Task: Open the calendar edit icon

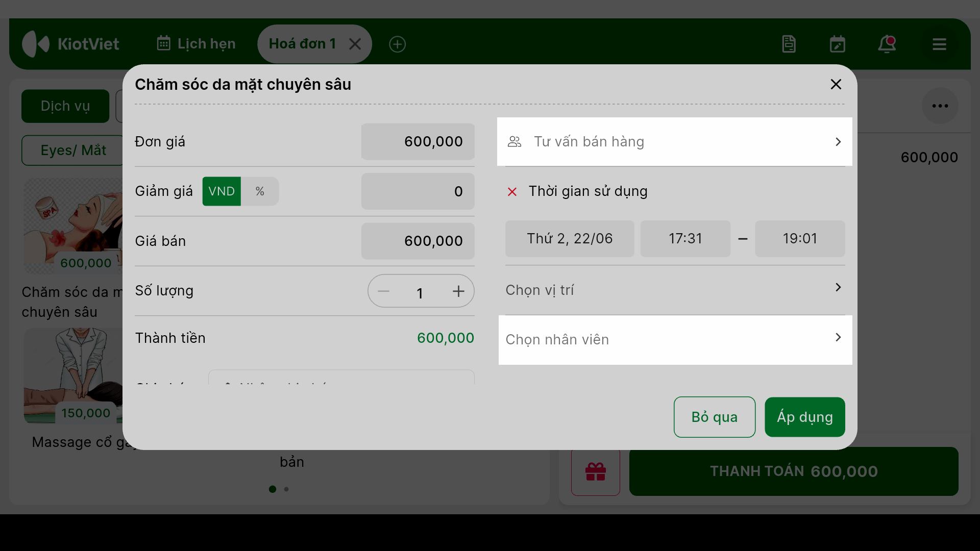Action: point(838,44)
